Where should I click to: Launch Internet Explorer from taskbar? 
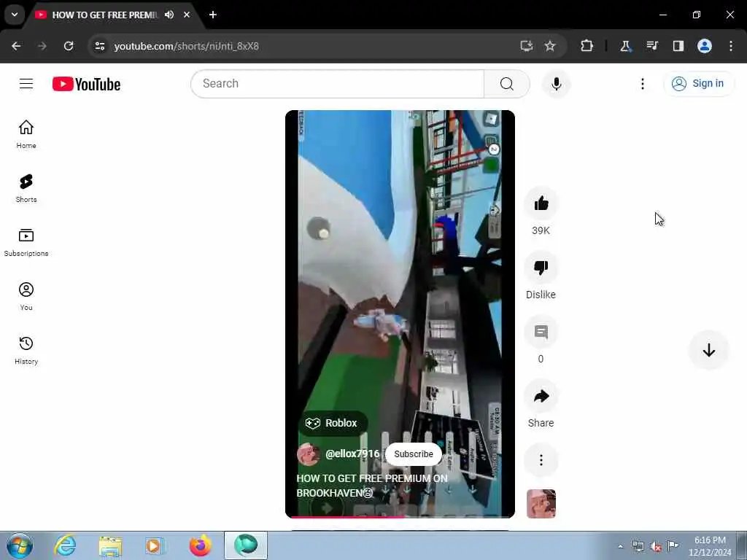tap(65, 545)
